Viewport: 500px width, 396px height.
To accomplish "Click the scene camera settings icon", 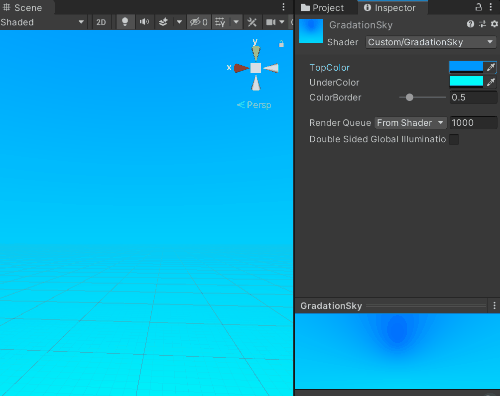I will tap(270, 22).
